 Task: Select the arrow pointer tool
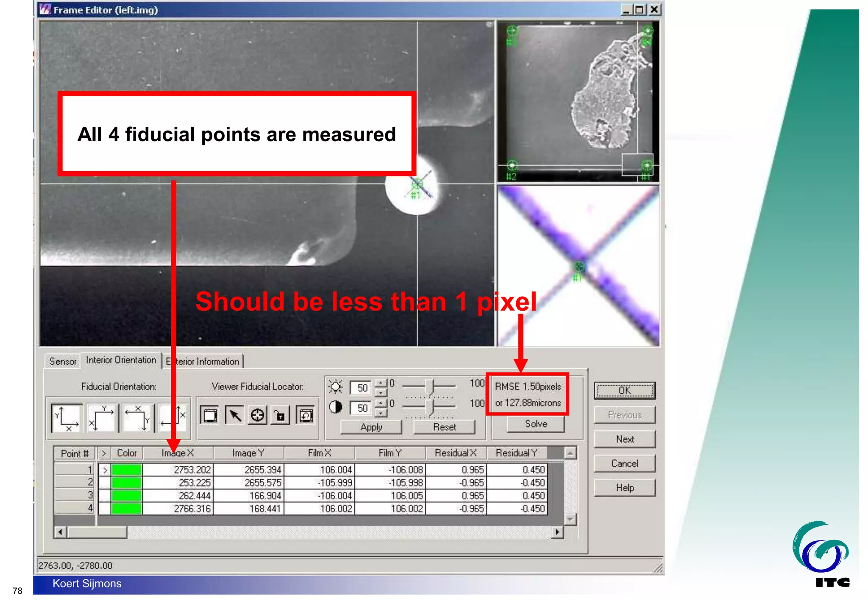pos(234,415)
